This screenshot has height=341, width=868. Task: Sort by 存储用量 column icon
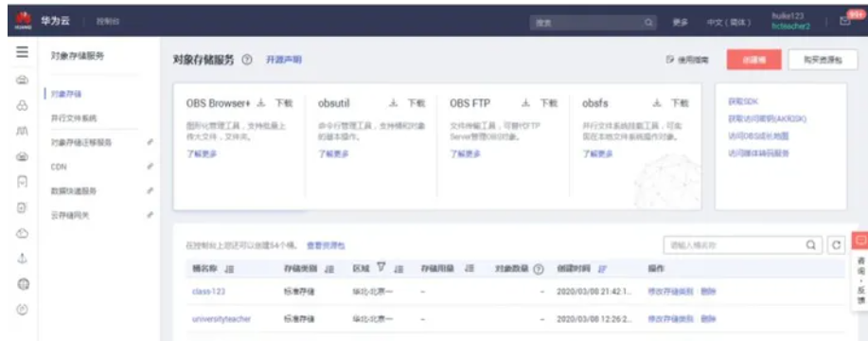(x=469, y=269)
